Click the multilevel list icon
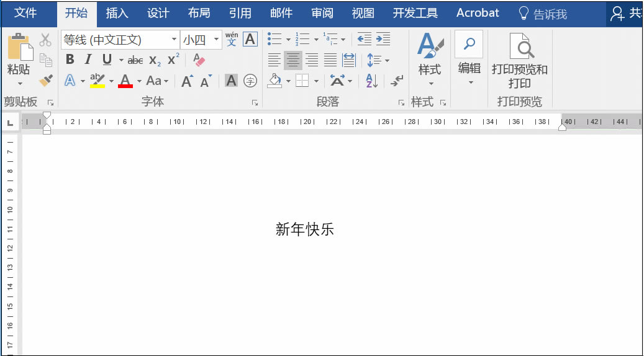 (x=330, y=39)
